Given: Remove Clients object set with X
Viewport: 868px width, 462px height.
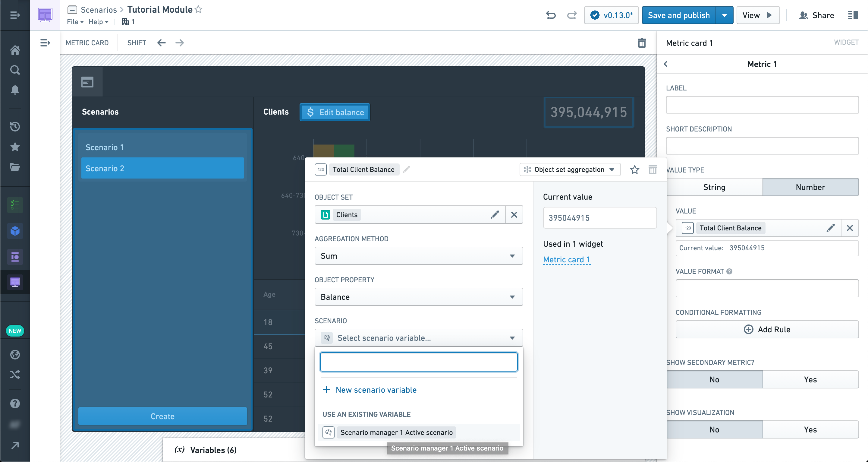Looking at the screenshot, I should pos(514,215).
